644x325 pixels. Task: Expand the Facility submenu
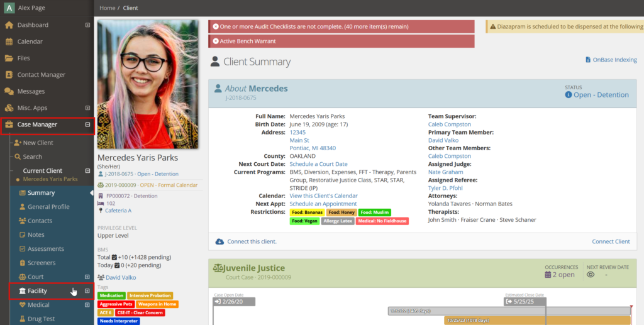tap(87, 291)
